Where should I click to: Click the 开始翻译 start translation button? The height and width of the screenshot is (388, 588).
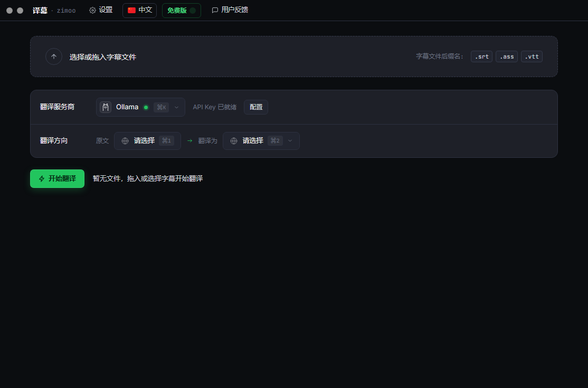[x=57, y=179]
